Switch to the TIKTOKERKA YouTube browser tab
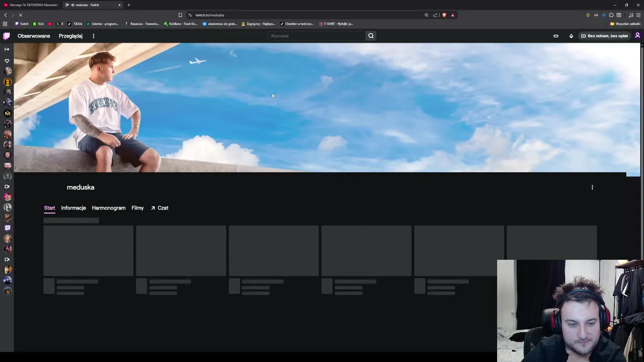This screenshot has height=362, width=644. (31, 5)
